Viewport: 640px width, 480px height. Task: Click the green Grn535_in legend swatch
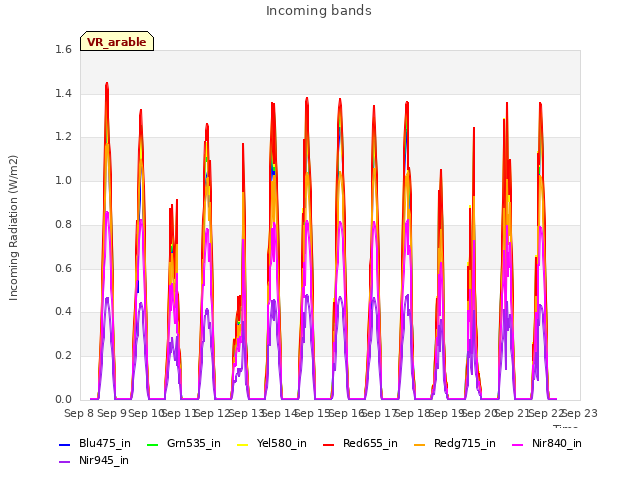pyautogui.click(x=152, y=444)
